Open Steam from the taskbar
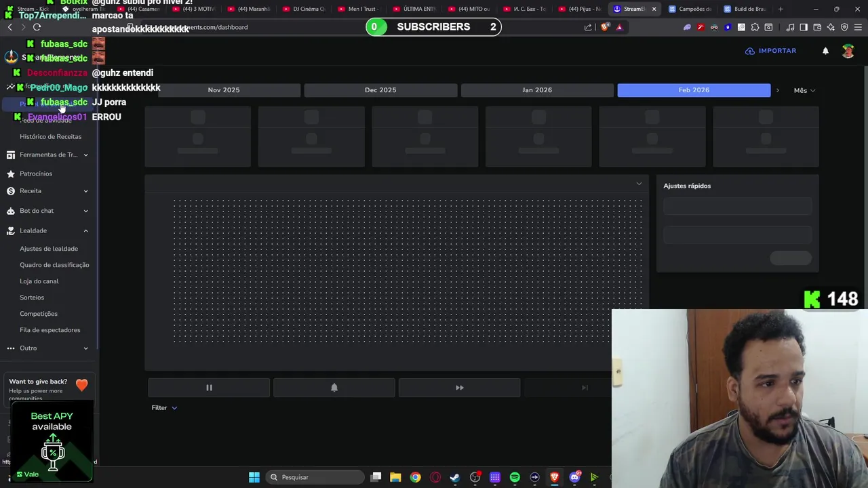This screenshot has height=488, width=868. point(455,477)
